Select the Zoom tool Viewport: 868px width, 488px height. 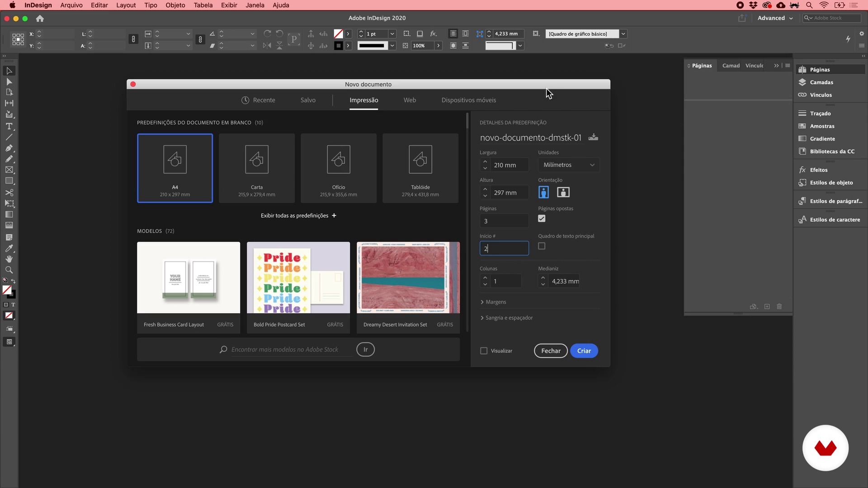9,270
